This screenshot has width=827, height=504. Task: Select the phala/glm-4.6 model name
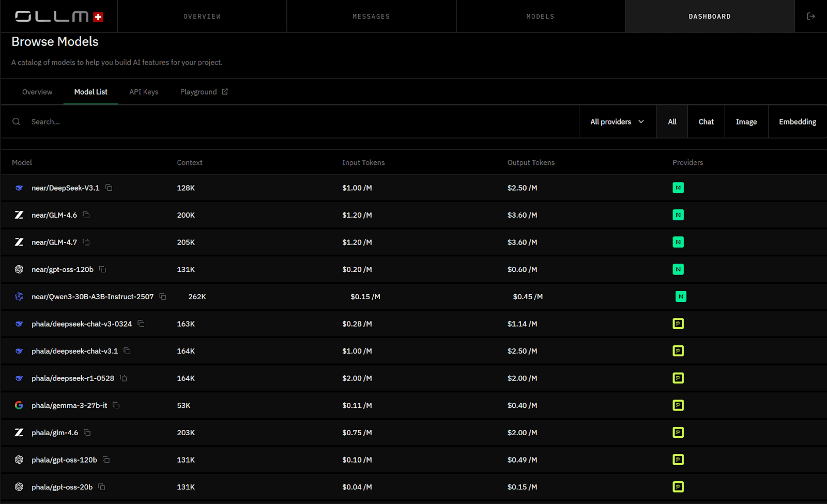[55, 433]
